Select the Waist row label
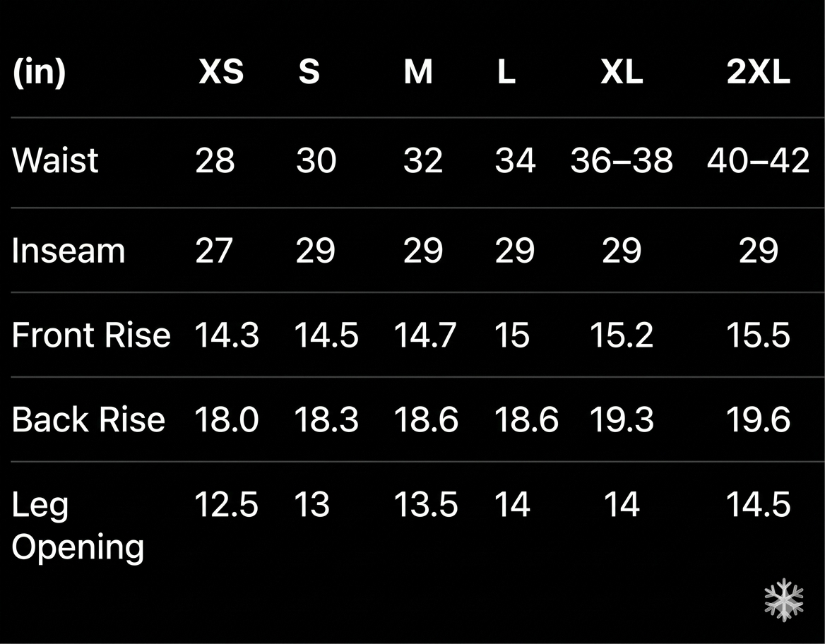Screen dimensions: 825x644 tap(55, 160)
